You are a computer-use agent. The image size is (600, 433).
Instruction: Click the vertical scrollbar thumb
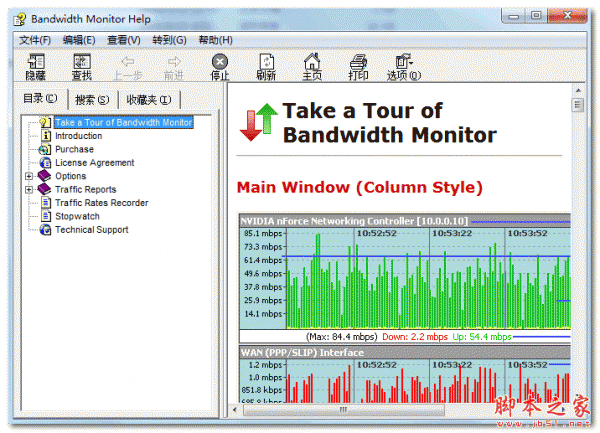tap(578, 105)
